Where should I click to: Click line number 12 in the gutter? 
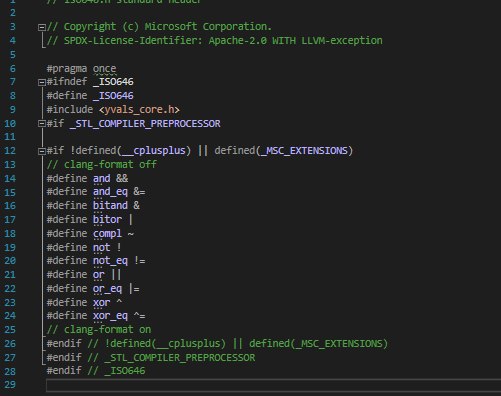(10, 151)
